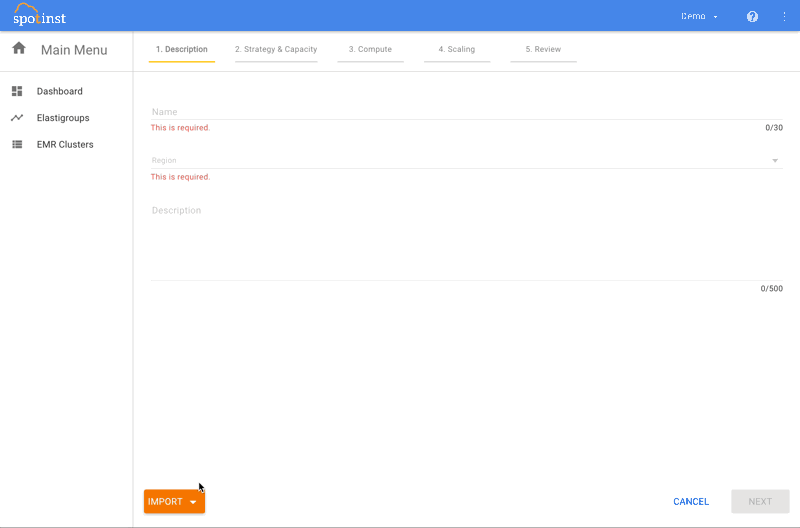The height and width of the screenshot is (528, 800).
Task: Open the three-dot more options menu
Action: click(x=784, y=16)
